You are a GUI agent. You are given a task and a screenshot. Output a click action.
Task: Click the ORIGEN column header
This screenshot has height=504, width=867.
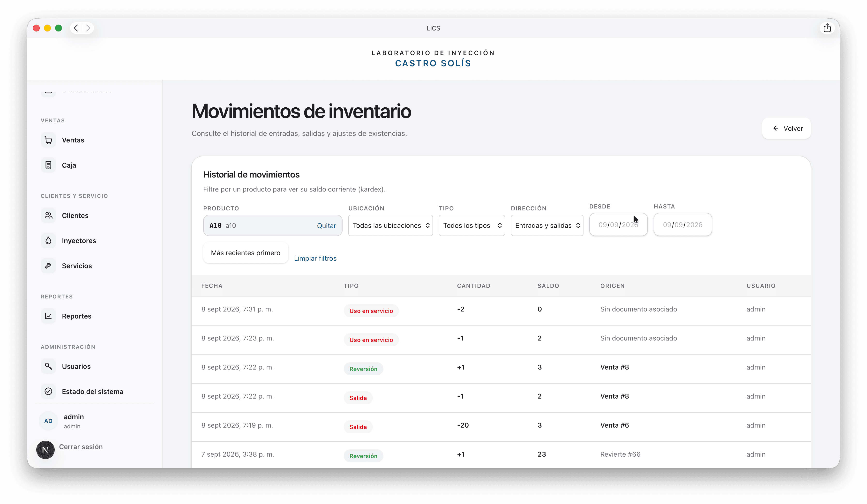click(613, 286)
